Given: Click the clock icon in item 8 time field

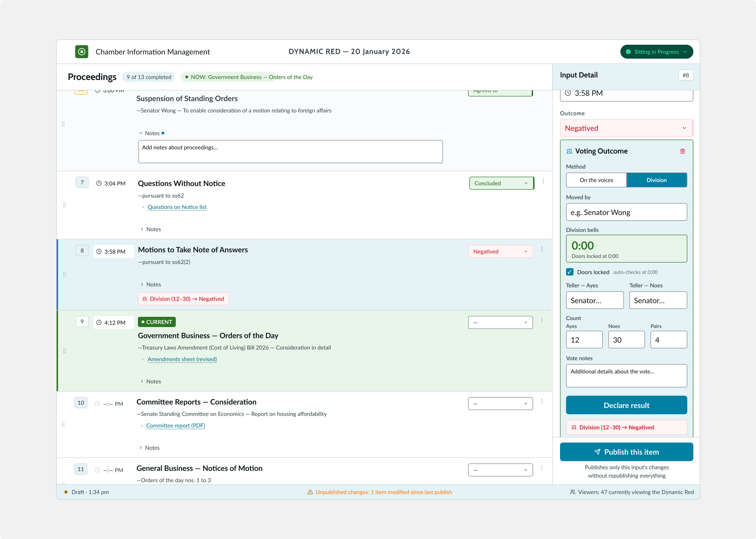Looking at the screenshot, I should (99, 252).
